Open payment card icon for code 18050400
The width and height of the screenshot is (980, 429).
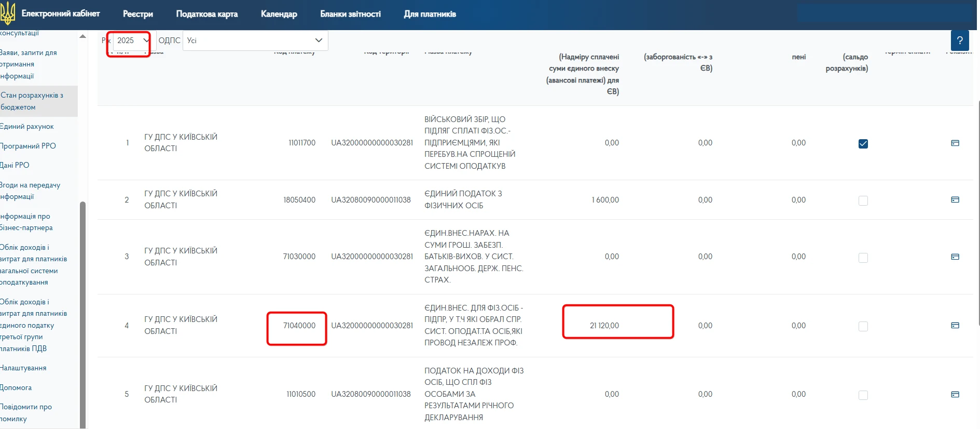coord(955,199)
